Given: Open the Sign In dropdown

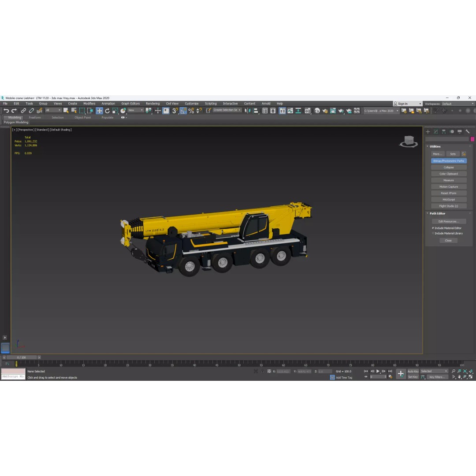Looking at the screenshot, I should tap(407, 104).
